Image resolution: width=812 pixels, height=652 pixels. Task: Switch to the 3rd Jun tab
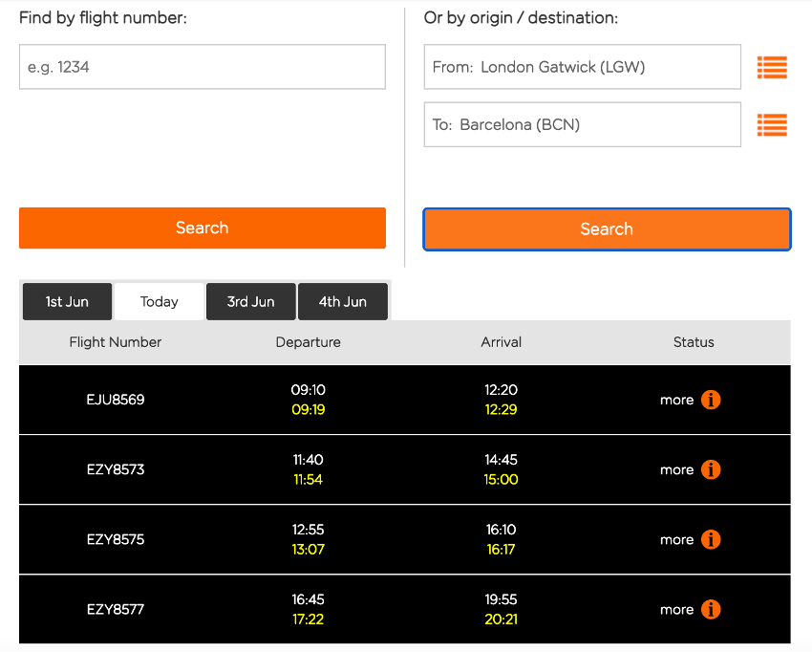tap(250, 301)
